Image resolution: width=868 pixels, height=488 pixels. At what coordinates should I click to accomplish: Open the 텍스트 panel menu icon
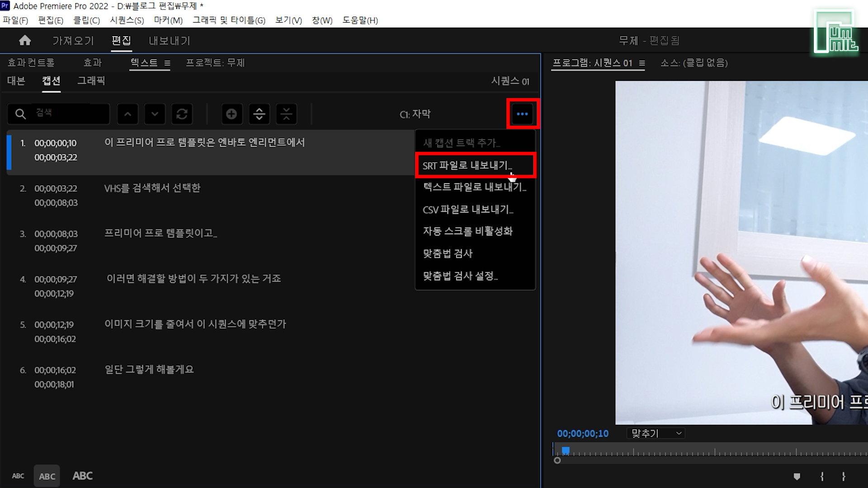pos(167,63)
